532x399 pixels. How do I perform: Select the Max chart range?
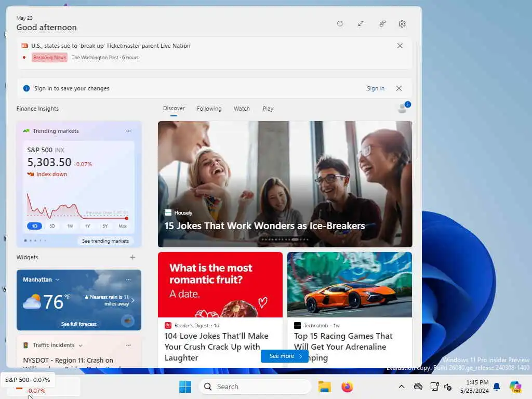[x=123, y=226]
